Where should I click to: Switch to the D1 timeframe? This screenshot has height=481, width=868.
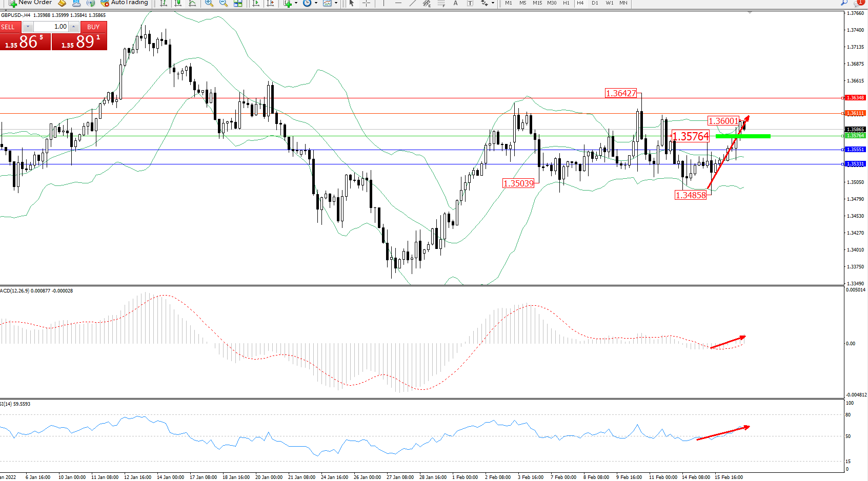click(595, 3)
